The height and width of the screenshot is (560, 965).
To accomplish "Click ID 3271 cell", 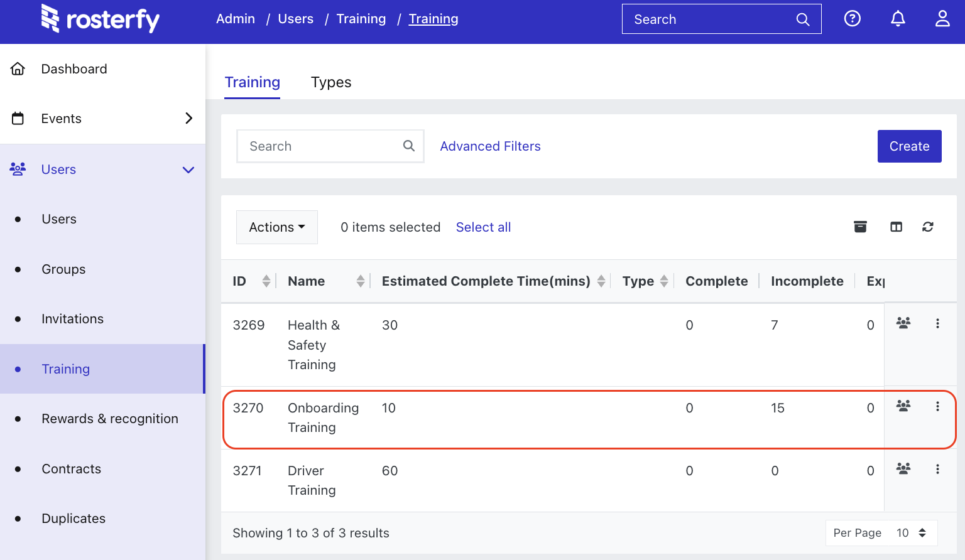I will point(247,471).
